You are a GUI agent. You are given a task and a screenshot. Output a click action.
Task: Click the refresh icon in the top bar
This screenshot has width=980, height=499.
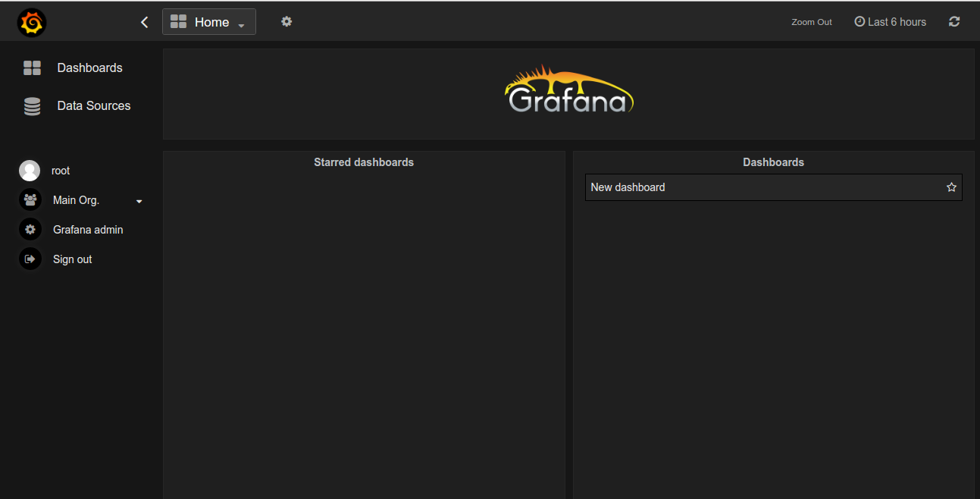(954, 22)
